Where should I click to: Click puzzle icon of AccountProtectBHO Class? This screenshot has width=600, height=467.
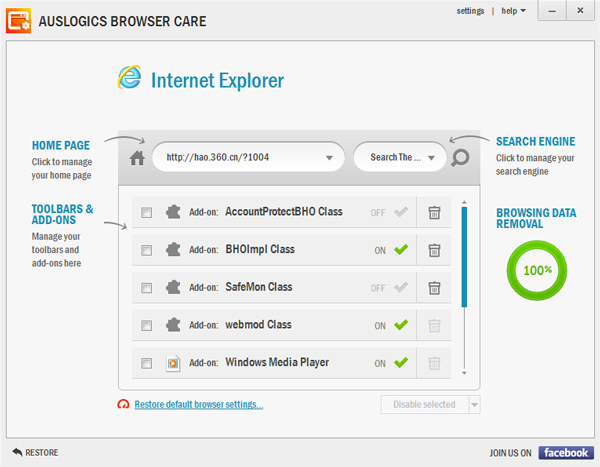173,212
